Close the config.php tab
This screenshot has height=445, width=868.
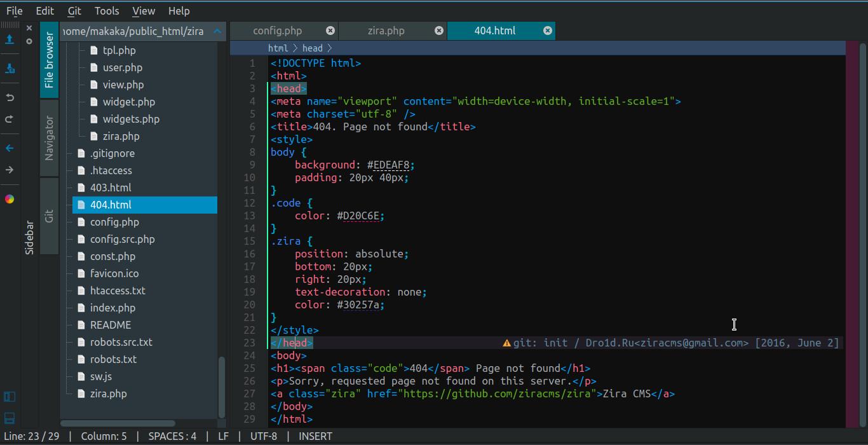pyautogui.click(x=330, y=31)
